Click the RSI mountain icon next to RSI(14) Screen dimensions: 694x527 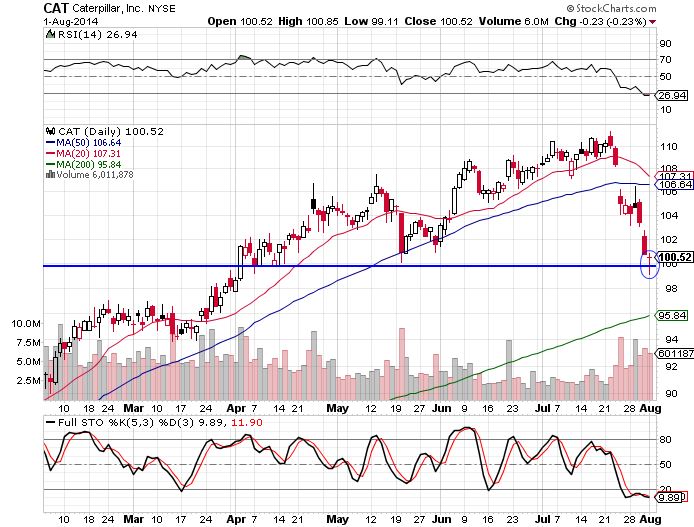50,34
